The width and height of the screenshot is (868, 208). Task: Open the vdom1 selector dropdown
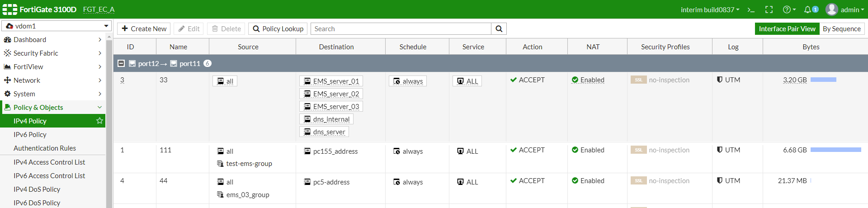point(57,26)
